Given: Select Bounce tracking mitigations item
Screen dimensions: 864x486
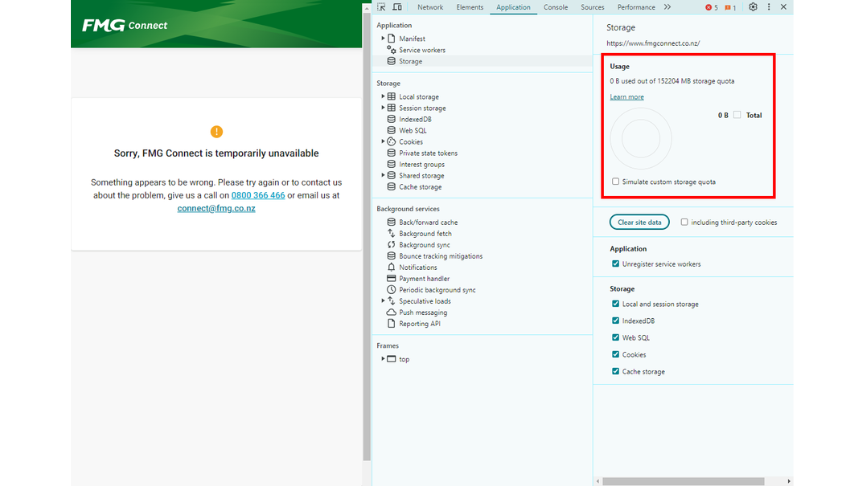Looking at the screenshot, I should click(441, 256).
